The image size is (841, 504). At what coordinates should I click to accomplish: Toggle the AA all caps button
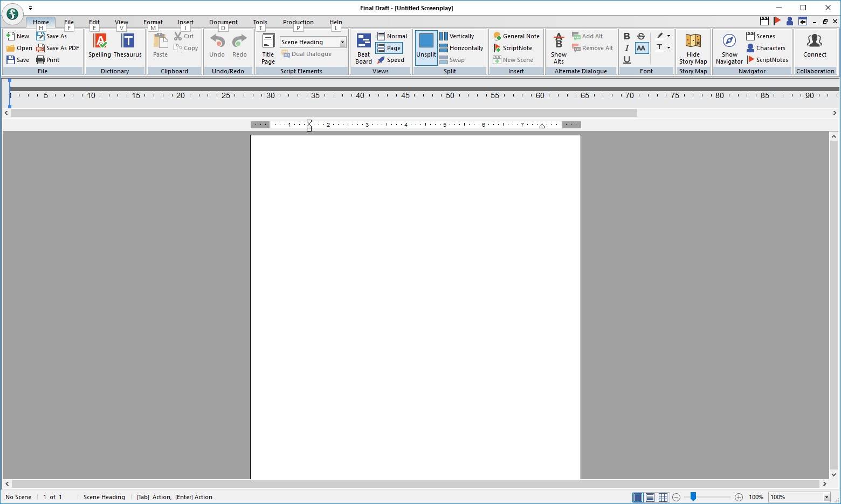[641, 48]
